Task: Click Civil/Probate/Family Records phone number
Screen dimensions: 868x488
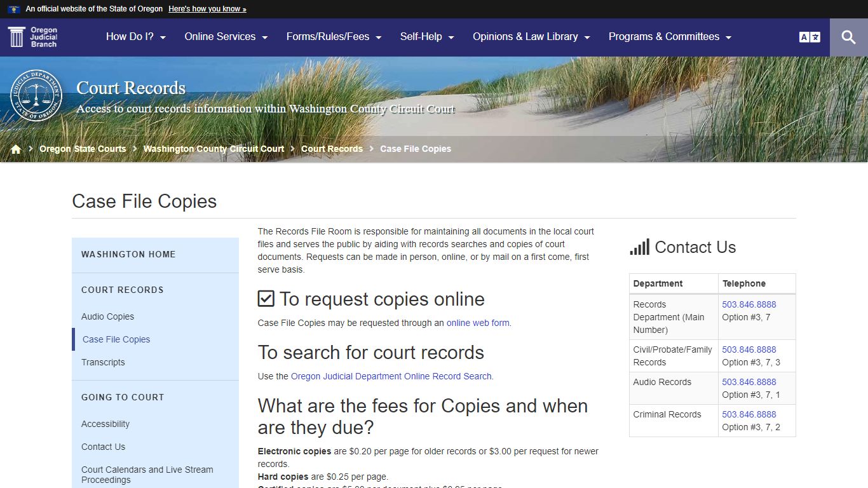Action: tap(749, 349)
